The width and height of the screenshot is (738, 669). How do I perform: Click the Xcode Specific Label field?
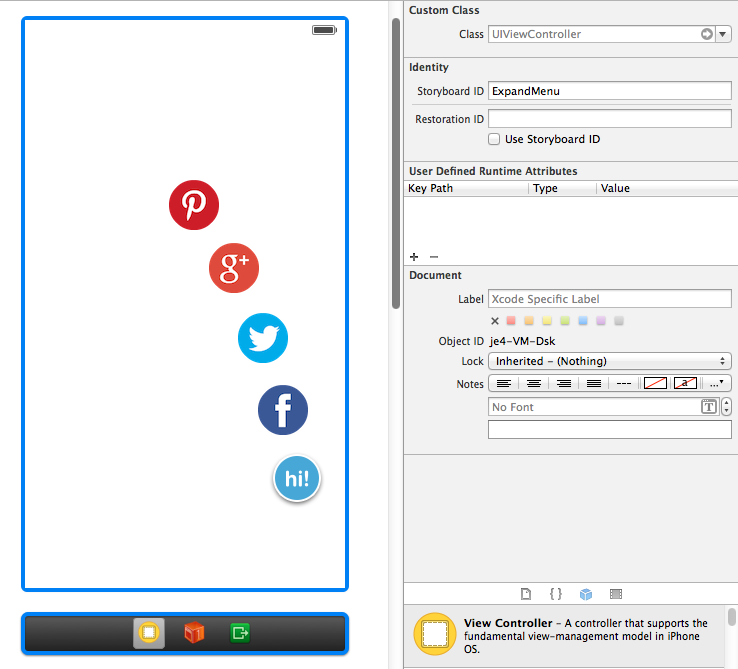610,299
